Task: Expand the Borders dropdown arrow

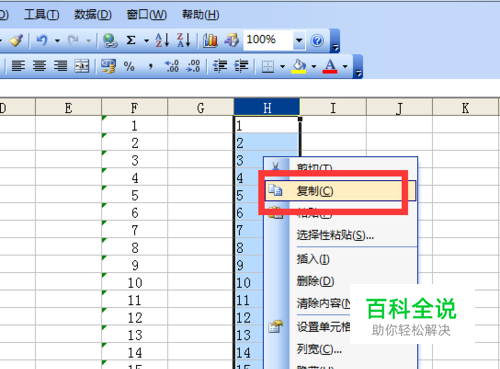Action: point(282,66)
